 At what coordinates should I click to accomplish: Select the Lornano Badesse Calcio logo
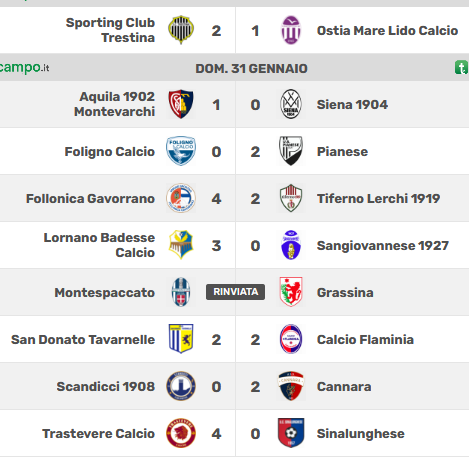coord(181,245)
